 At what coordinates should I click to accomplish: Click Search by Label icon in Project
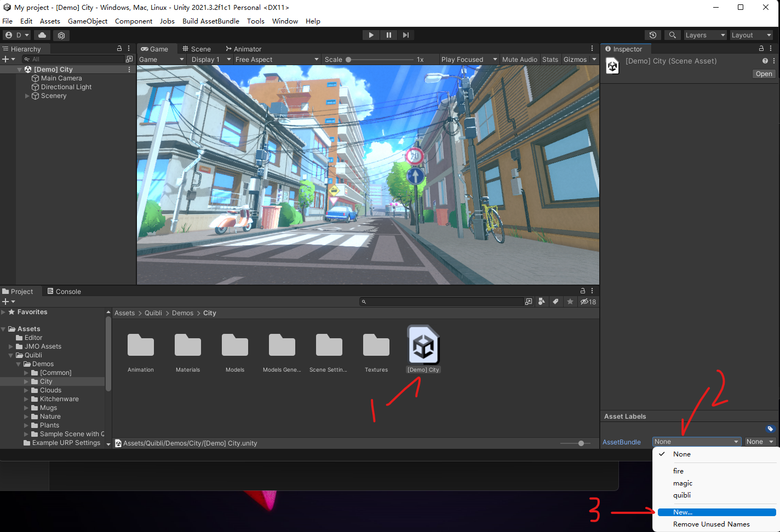pyautogui.click(x=556, y=302)
